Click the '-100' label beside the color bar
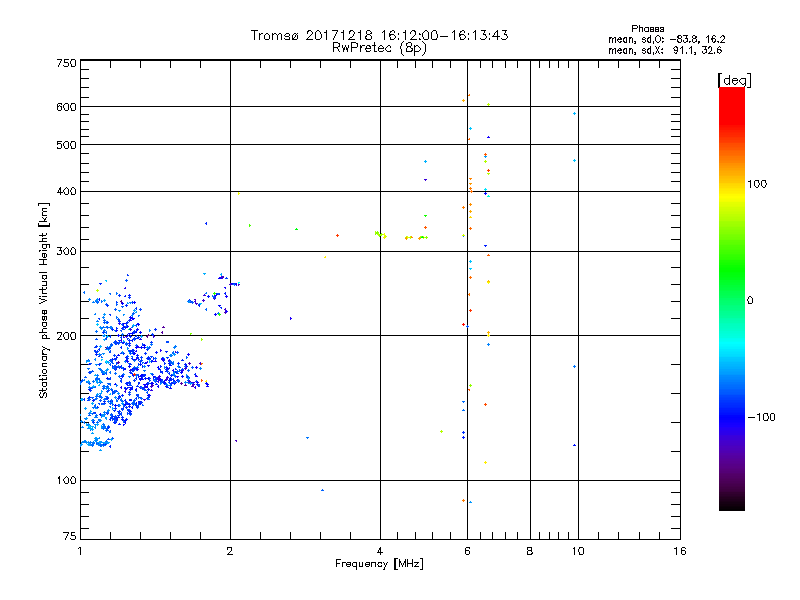 point(762,417)
